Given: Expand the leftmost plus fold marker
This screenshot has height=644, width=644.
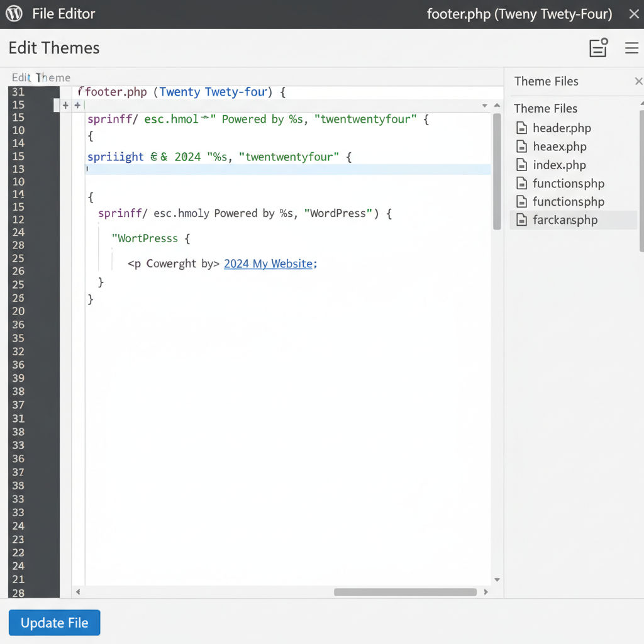Looking at the screenshot, I should click(65, 106).
